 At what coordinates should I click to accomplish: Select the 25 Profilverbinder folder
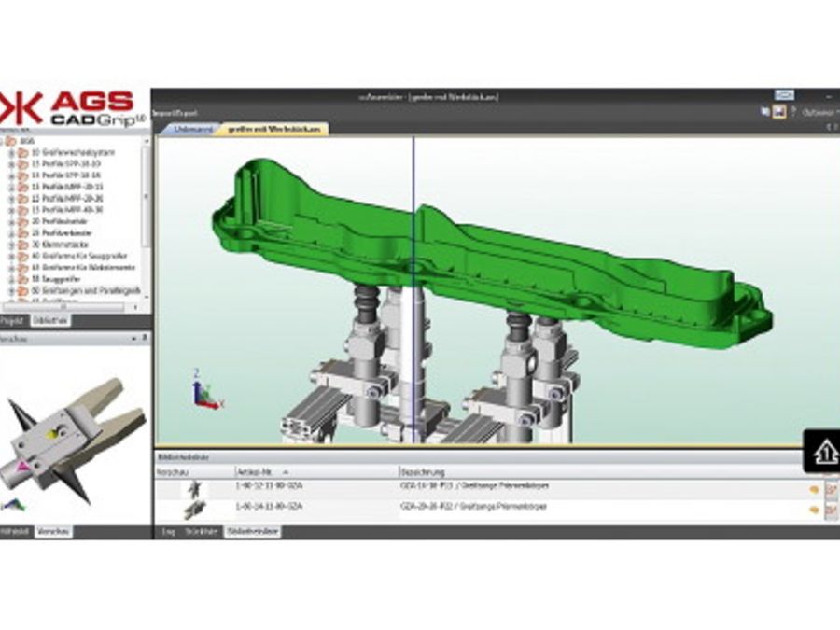click(x=62, y=233)
